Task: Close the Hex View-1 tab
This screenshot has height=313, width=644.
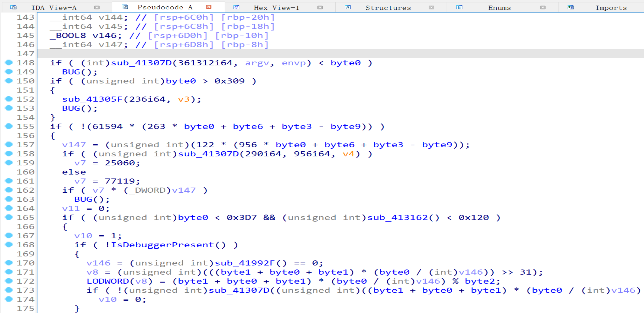Action: (x=320, y=7)
